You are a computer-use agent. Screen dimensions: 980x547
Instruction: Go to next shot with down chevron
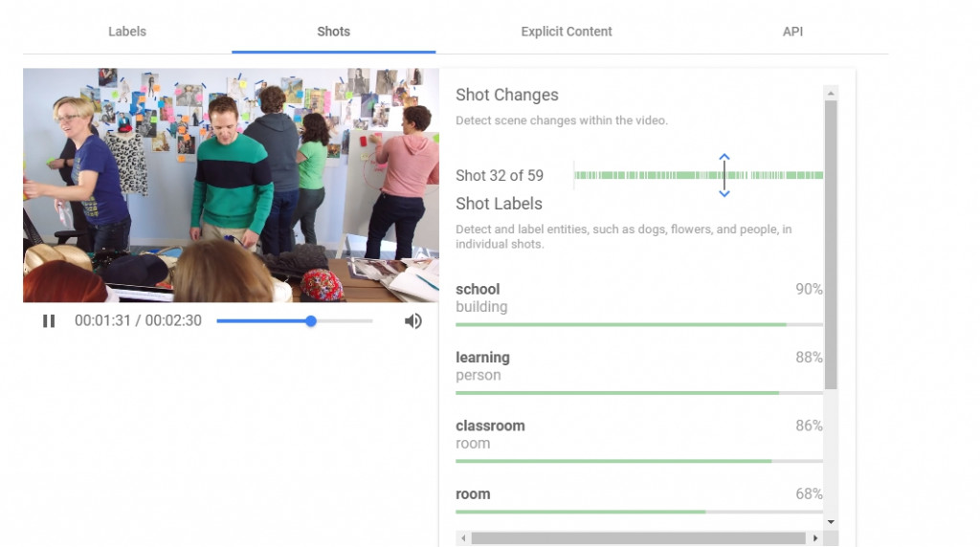[x=724, y=193]
